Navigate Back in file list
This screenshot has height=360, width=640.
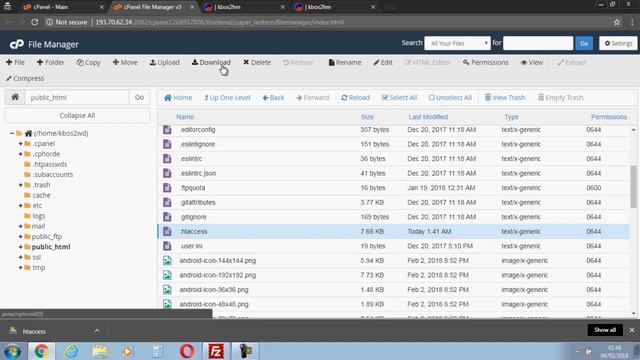coord(273,98)
